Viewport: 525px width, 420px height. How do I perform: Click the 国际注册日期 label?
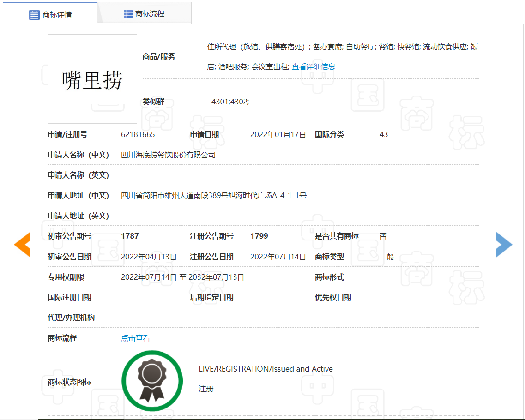(x=70, y=298)
